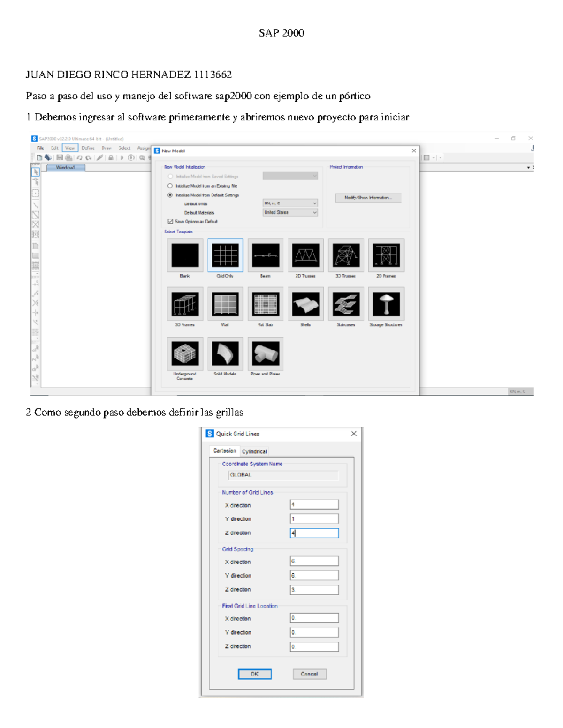Open the Default Units dropdown

pos(290,203)
